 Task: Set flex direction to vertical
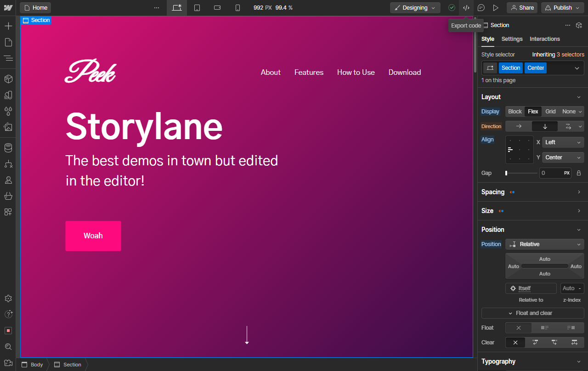pyautogui.click(x=545, y=126)
